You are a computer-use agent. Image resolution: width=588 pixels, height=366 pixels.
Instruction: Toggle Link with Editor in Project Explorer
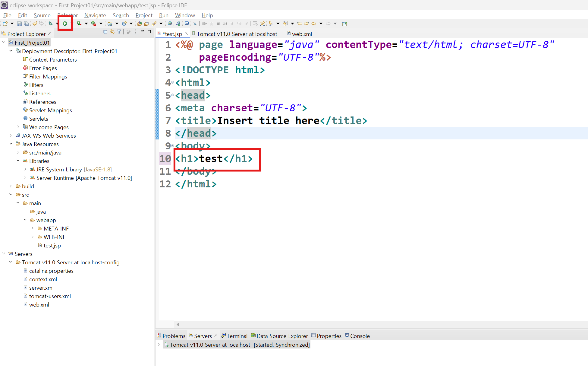pyautogui.click(x=112, y=32)
